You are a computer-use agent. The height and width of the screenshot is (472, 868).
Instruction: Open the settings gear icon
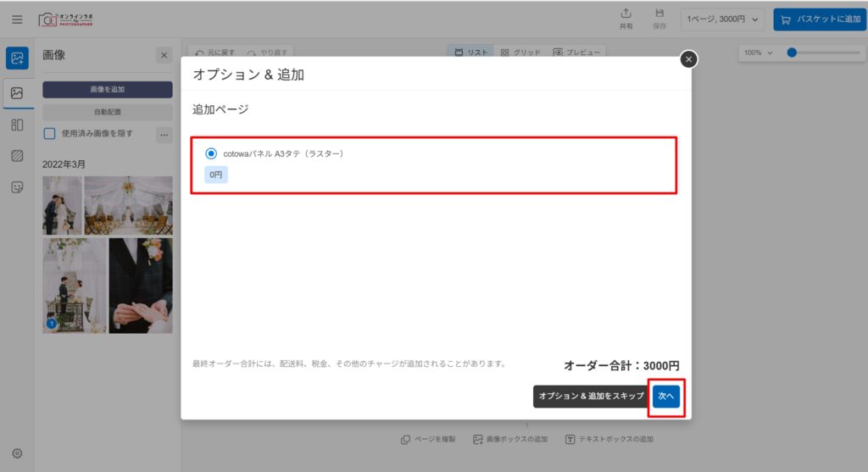[x=17, y=453]
